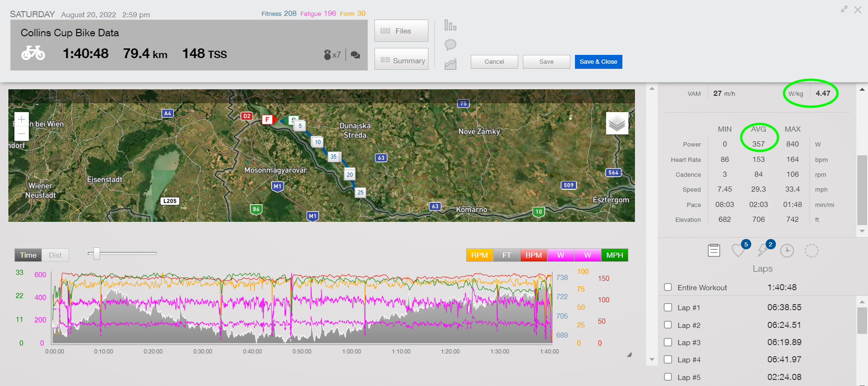The image size is (868, 386).
Task: Toggle the RPM cadence graph series
Action: click(479, 255)
